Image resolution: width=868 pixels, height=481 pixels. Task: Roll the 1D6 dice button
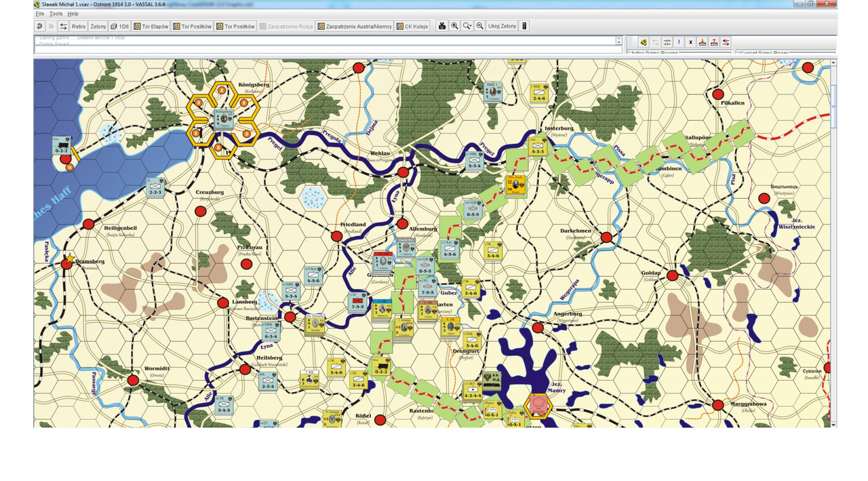[x=119, y=26]
